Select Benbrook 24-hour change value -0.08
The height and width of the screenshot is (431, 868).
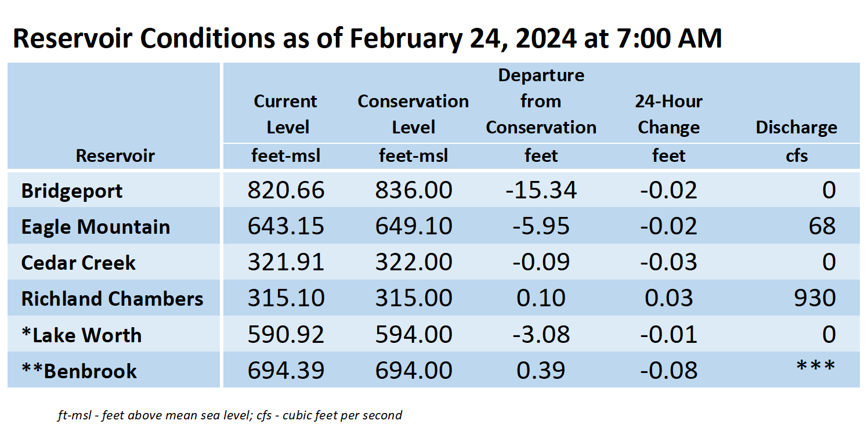point(668,370)
